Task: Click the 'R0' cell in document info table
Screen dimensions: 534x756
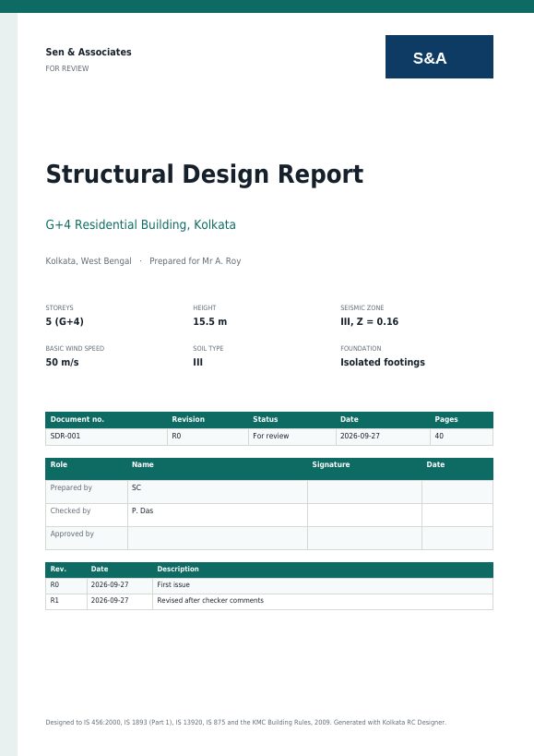Action: pos(208,436)
